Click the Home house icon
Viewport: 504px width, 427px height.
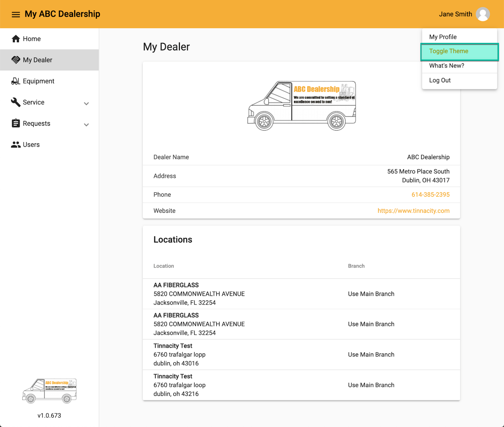[x=16, y=39]
